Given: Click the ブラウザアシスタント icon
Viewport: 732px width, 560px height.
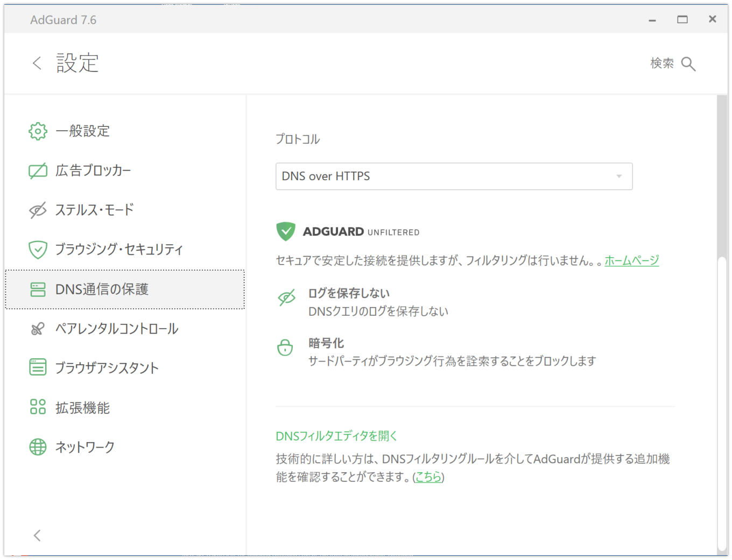Looking at the screenshot, I should pos(38,368).
